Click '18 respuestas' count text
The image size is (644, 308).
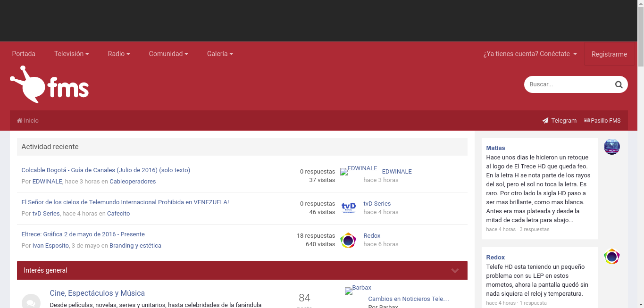[316, 236]
